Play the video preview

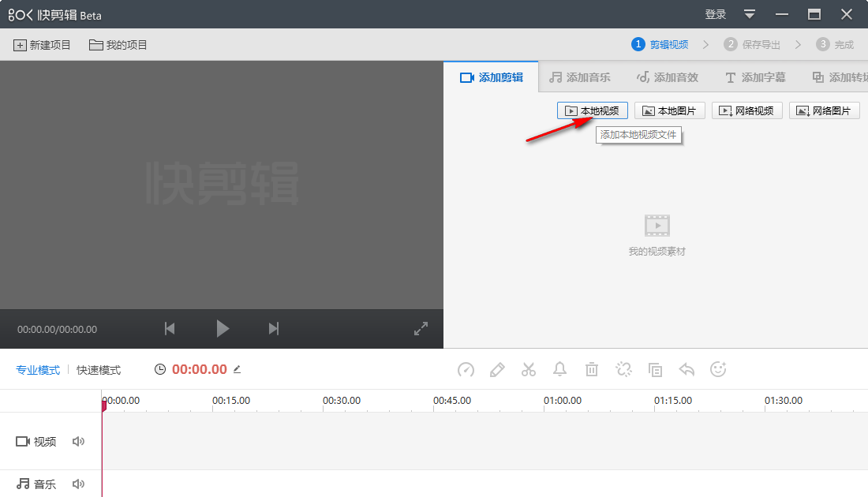[223, 329]
